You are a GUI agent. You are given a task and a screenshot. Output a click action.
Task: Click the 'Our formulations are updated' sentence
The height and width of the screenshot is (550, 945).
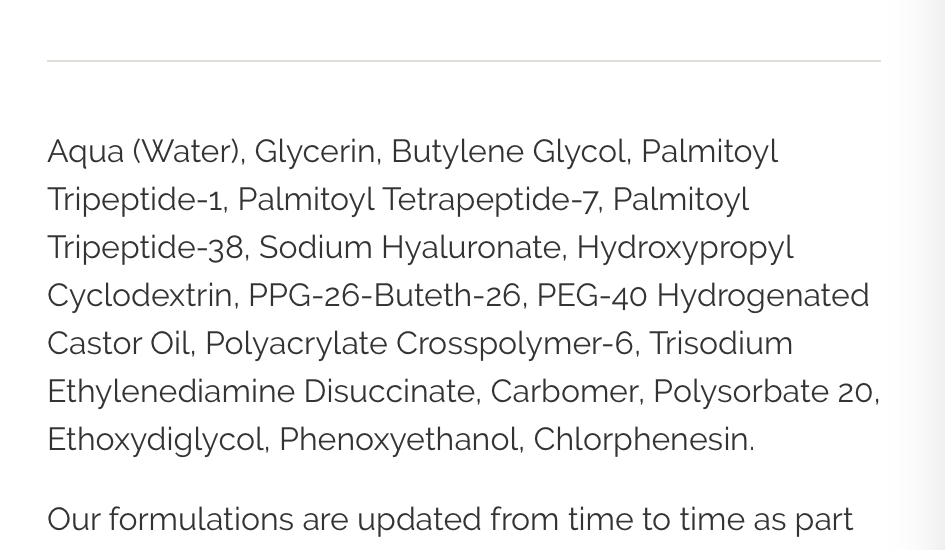pos(450,519)
